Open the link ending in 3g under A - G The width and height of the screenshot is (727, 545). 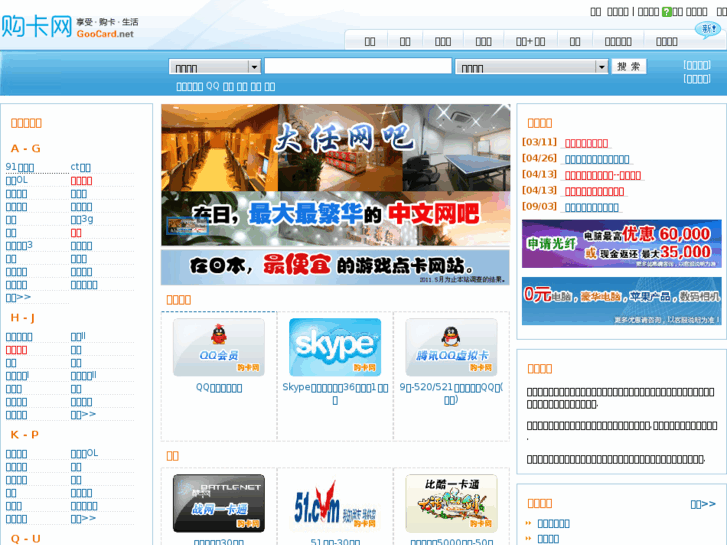coord(82,219)
